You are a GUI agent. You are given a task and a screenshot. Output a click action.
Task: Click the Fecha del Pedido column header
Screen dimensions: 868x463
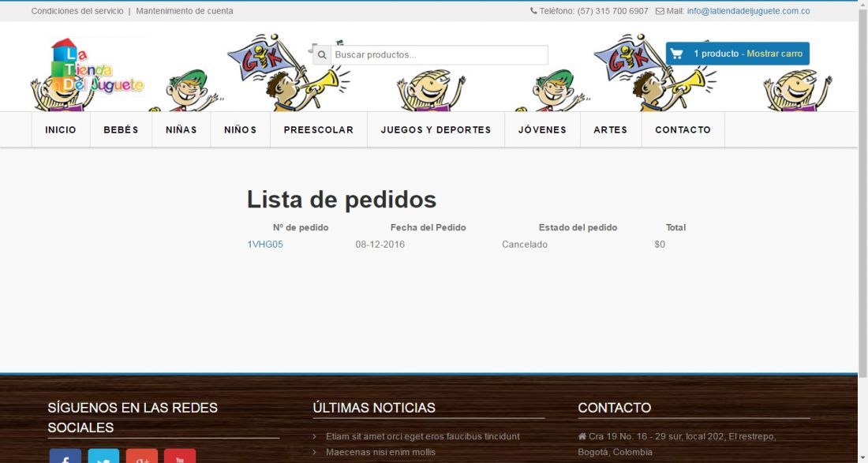[x=428, y=227]
